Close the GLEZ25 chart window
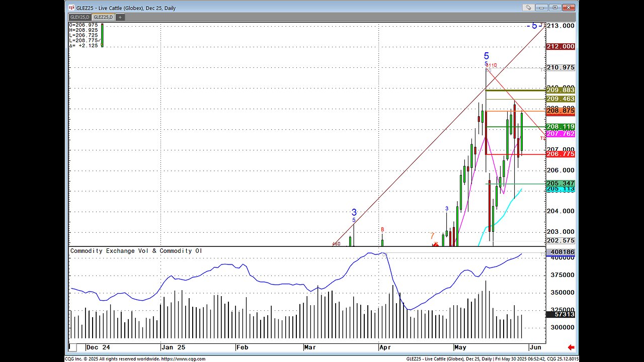 [x=568, y=8]
